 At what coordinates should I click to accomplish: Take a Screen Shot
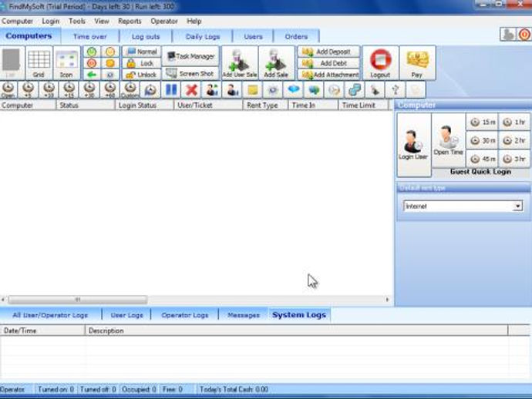(x=190, y=73)
